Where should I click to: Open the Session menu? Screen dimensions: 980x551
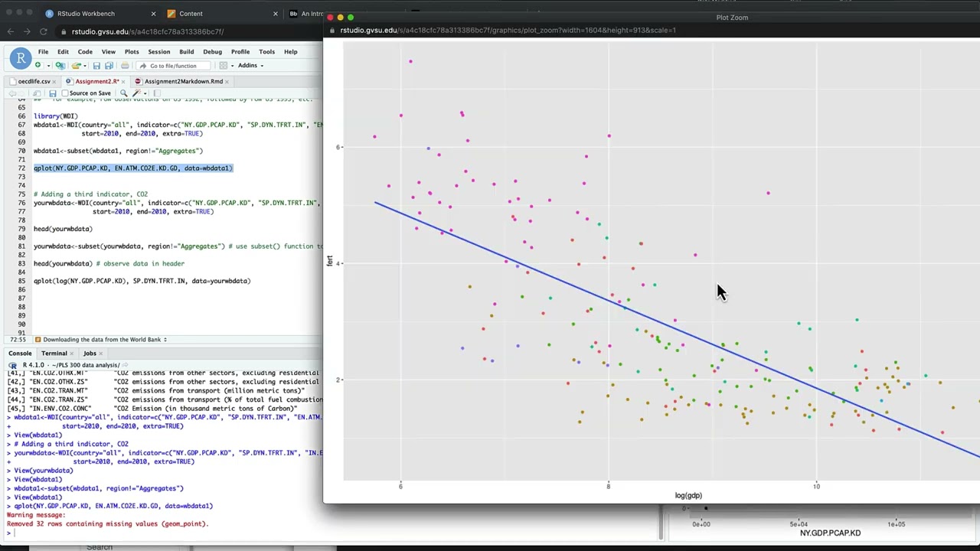click(x=159, y=52)
